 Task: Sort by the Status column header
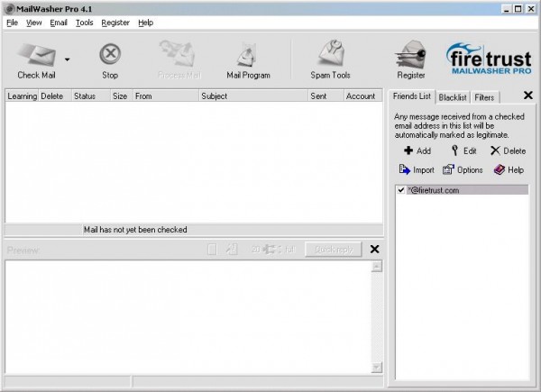coord(91,96)
